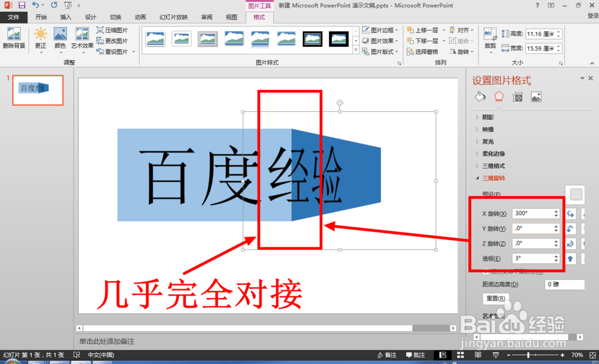This screenshot has height=364, width=599.
Task: Open Fill & Line icon in format pane
Action: tap(480, 97)
